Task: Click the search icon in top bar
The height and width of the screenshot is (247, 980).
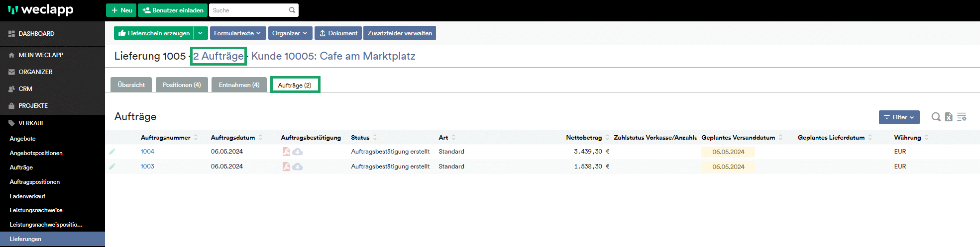Action: (292, 10)
